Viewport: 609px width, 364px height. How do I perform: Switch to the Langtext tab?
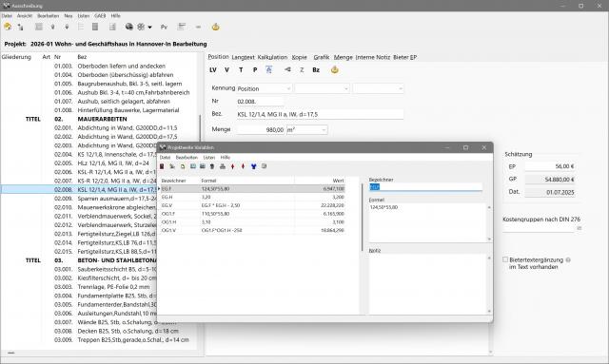pos(243,57)
